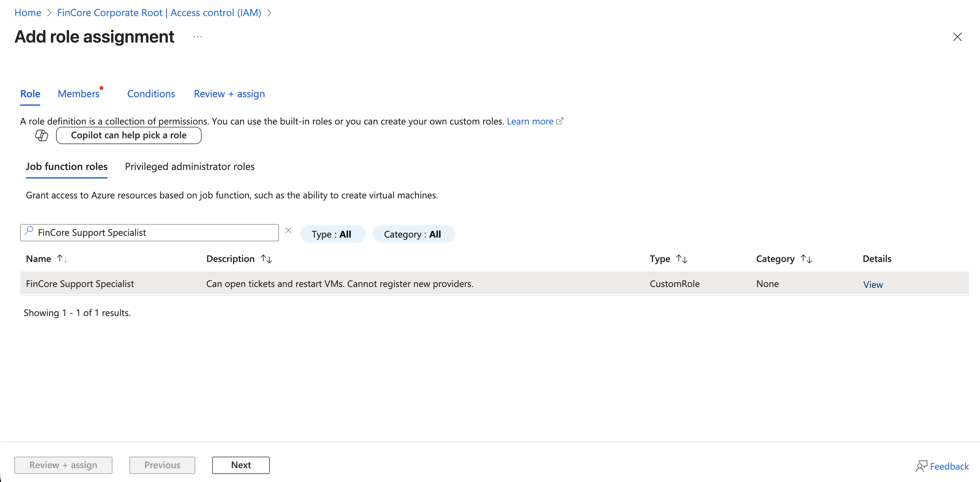980x482 pixels.
Task: Open Privileged administrator roles tab
Action: tap(190, 167)
